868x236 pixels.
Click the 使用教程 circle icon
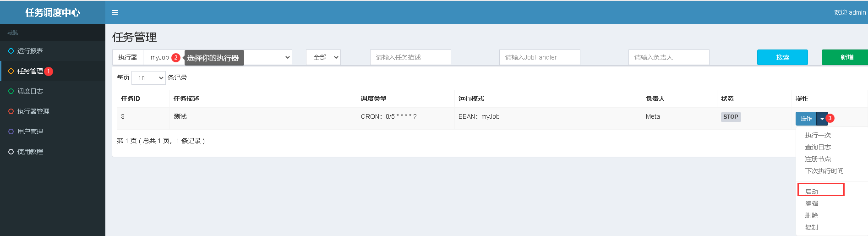click(x=11, y=152)
